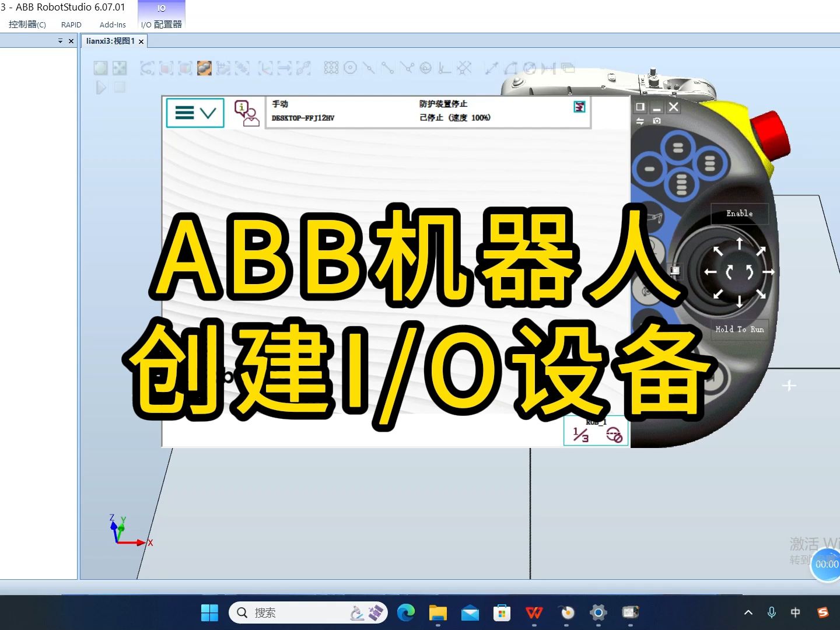Click the taskbar 搜索 search box
Screen dimensions: 840x630
tap(308, 612)
